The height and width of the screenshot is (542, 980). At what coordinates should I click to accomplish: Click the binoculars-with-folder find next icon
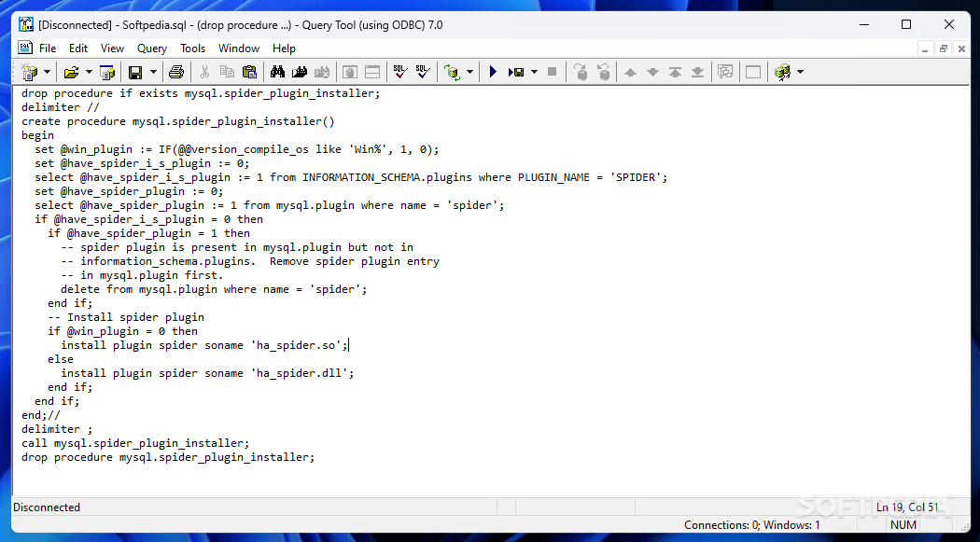pos(300,72)
